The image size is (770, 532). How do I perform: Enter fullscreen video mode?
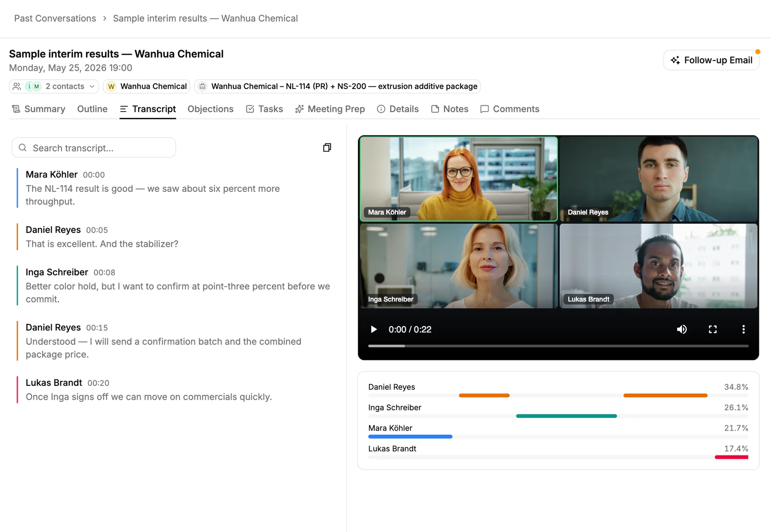pos(713,329)
